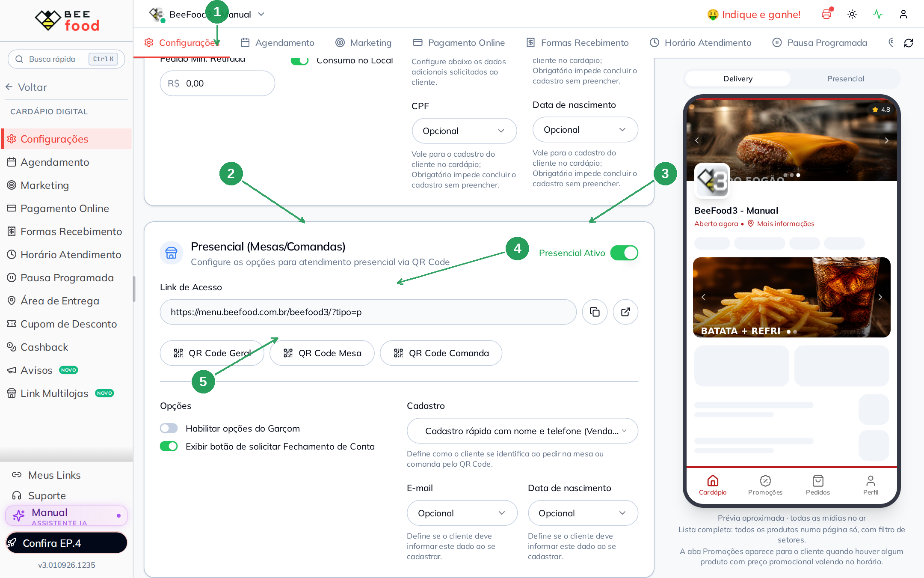Enable Habilitar opções do Garçom
Image resolution: width=924 pixels, height=578 pixels.
click(x=169, y=429)
